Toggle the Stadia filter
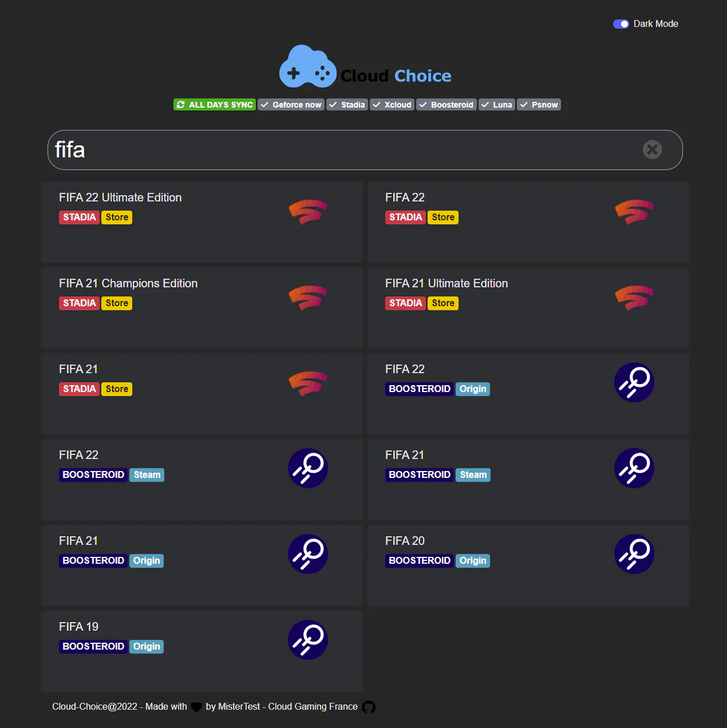 347,105
